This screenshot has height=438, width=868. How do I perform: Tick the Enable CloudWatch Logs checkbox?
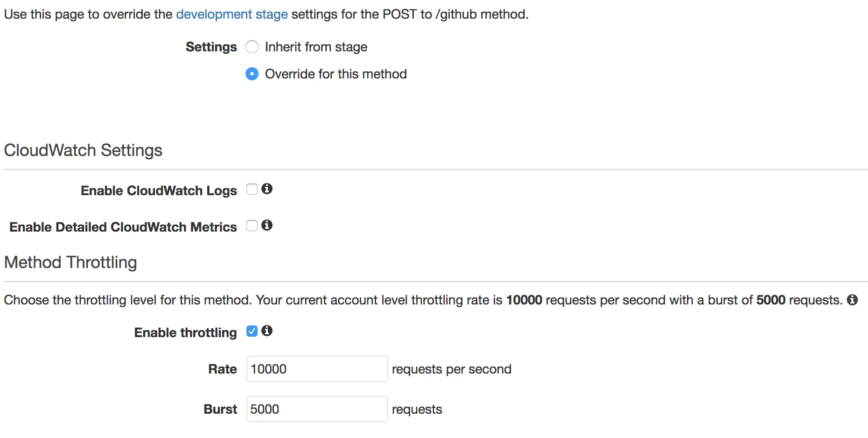[x=252, y=189]
